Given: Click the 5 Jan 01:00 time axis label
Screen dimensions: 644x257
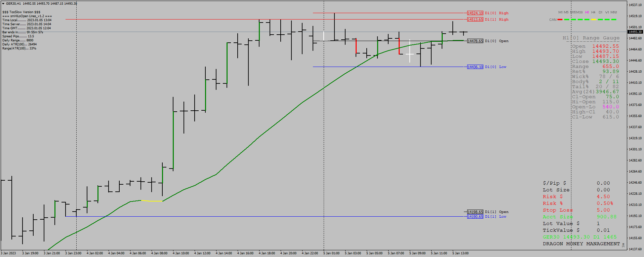Looking at the screenshot, I should 331,253.
